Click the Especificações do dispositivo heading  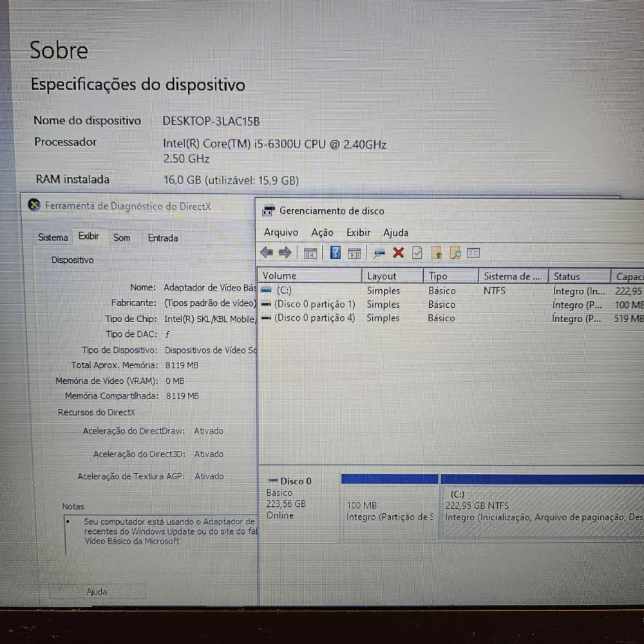(x=138, y=84)
